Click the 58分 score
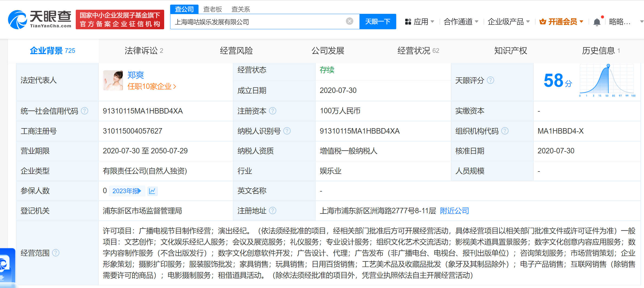The width and height of the screenshot is (644, 288). (x=558, y=81)
